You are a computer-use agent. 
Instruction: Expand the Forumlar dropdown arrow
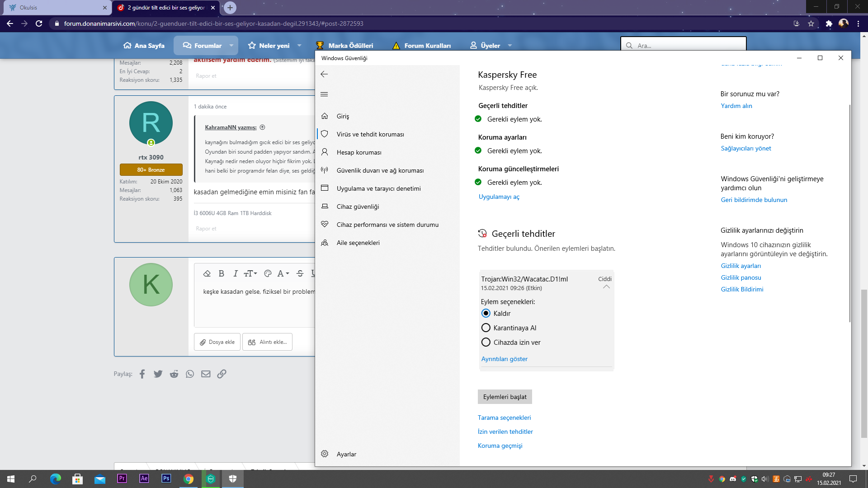click(231, 45)
